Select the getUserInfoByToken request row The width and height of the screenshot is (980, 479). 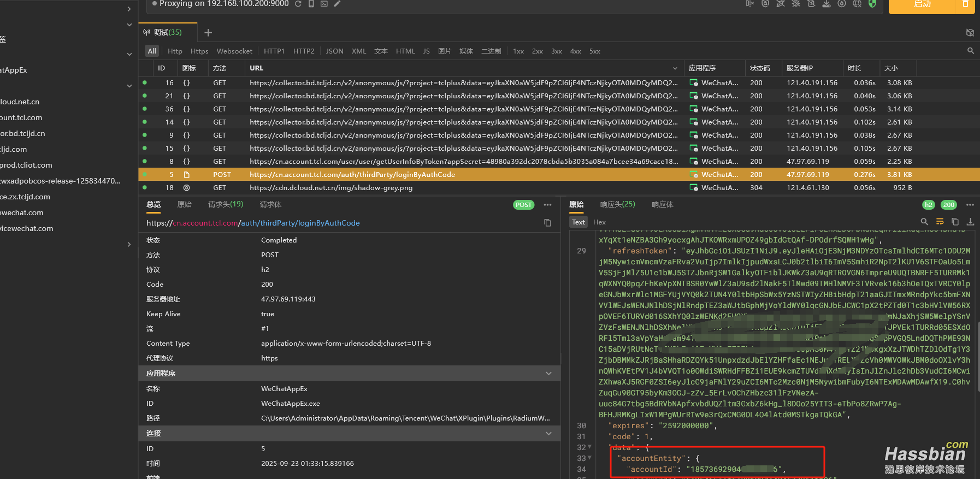pyautogui.click(x=463, y=162)
